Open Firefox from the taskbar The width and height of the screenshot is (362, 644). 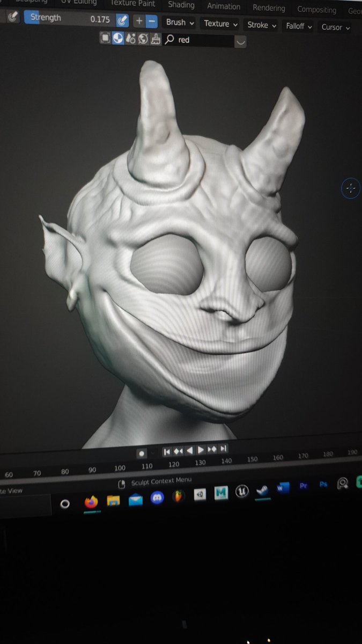(x=92, y=502)
